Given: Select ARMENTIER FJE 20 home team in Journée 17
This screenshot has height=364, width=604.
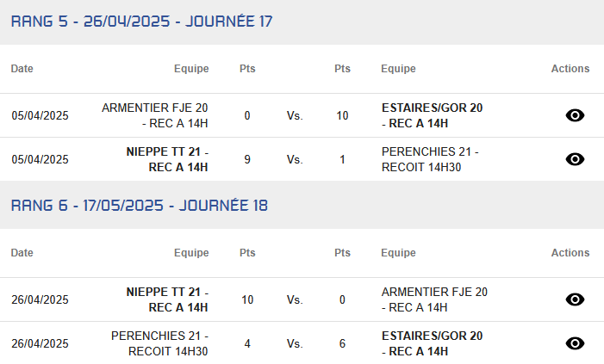Looking at the screenshot, I should pos(154,115).
